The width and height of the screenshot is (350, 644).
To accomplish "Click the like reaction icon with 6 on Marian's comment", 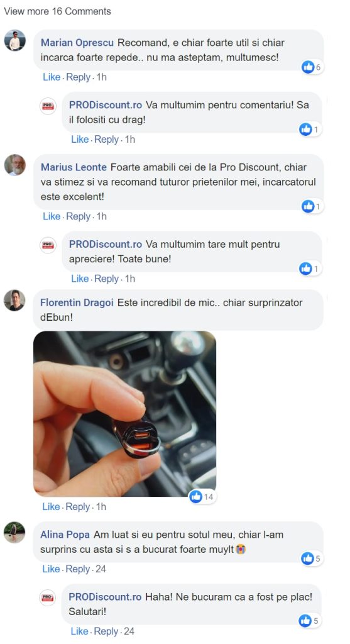I will pos(308,67).
